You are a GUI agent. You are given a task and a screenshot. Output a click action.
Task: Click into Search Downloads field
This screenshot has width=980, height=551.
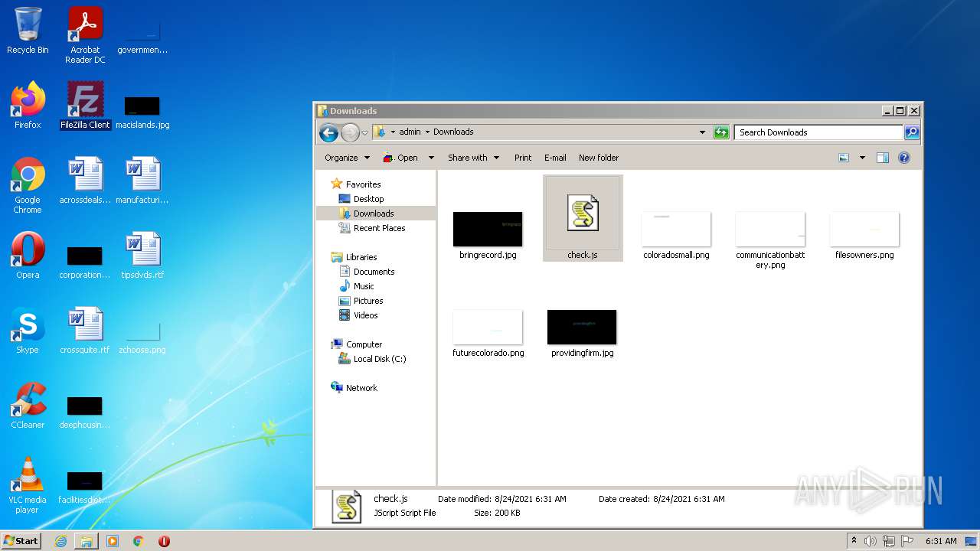tap(818, 132)
